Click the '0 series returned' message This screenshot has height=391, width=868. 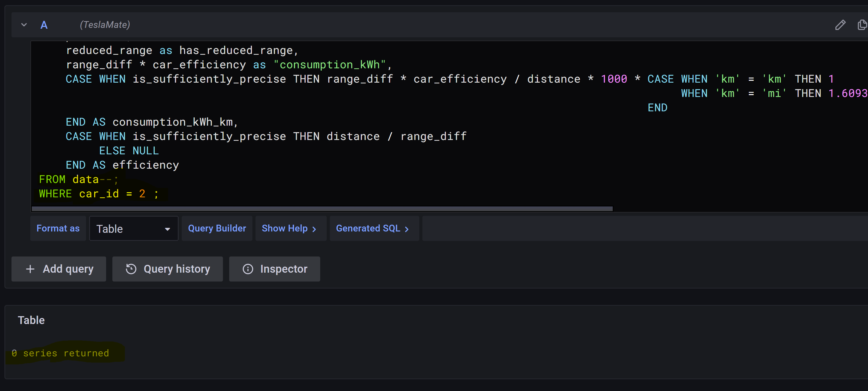pyautogui.click(x=60, y=353)
